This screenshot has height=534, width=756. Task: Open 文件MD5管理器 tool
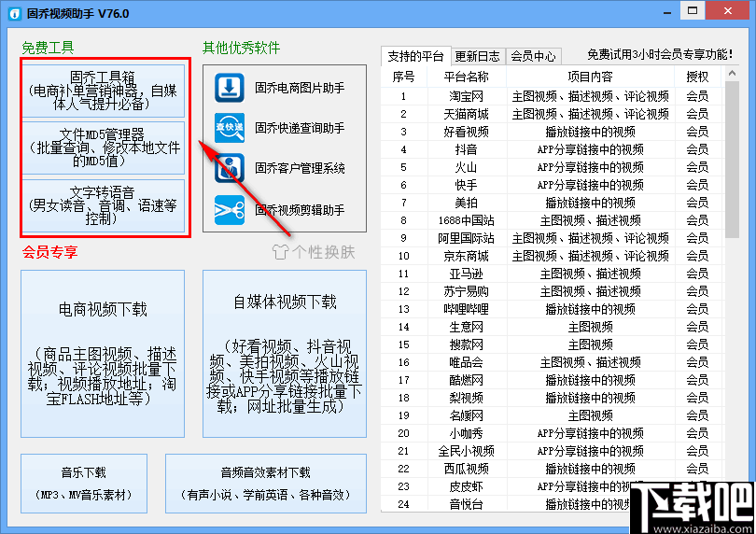click(x=103, y=148)
